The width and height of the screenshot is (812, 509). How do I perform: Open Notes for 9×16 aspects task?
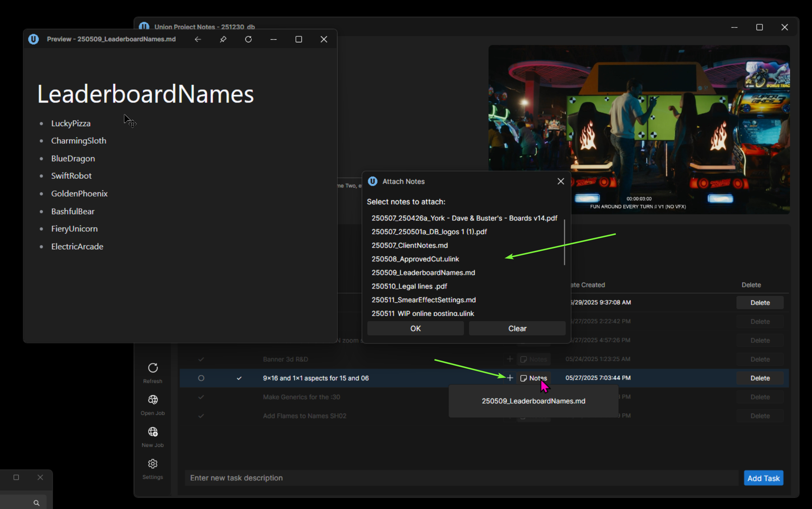pos(534,378)
